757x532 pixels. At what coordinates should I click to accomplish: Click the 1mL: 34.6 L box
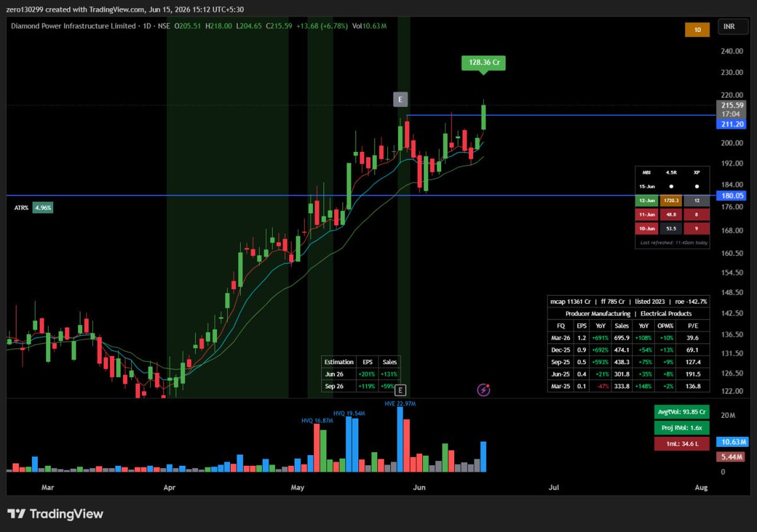[682, 444]
